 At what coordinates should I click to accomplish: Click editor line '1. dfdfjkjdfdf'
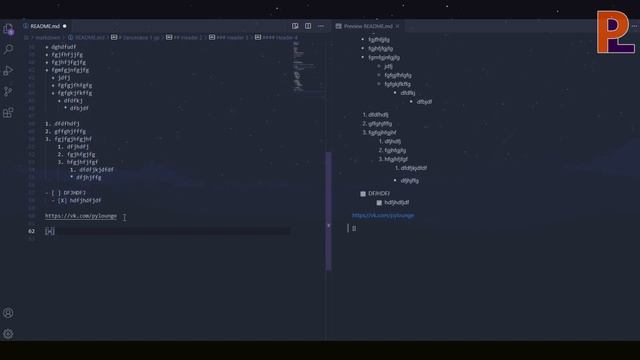(x=92, y=170)
